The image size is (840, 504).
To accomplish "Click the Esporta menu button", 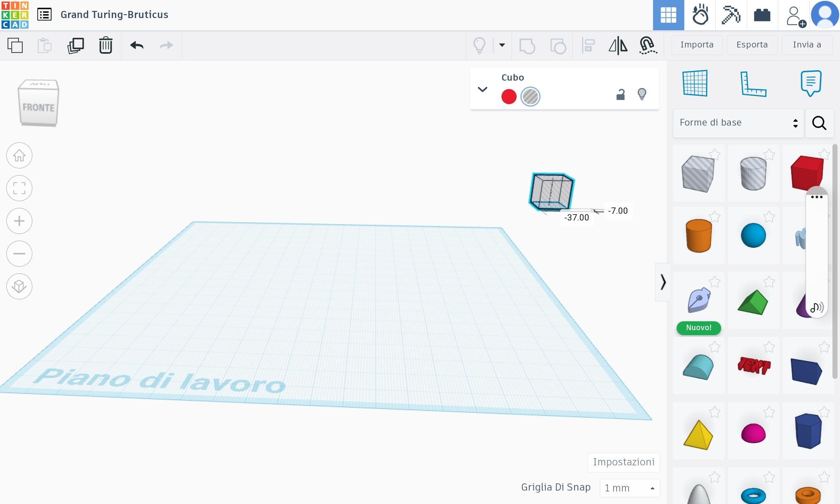I will click(x=752, y=45).
